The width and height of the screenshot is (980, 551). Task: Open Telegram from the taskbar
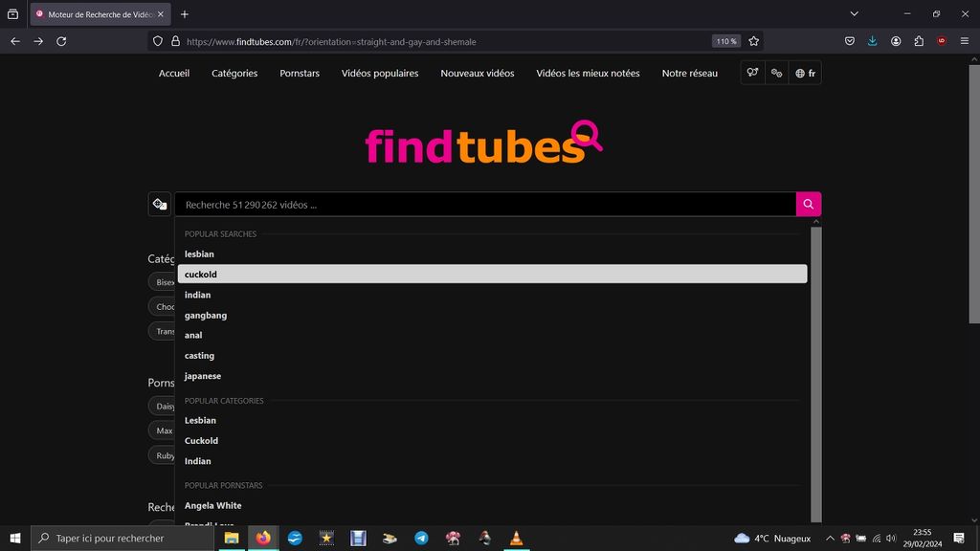(x=421, y=538)
